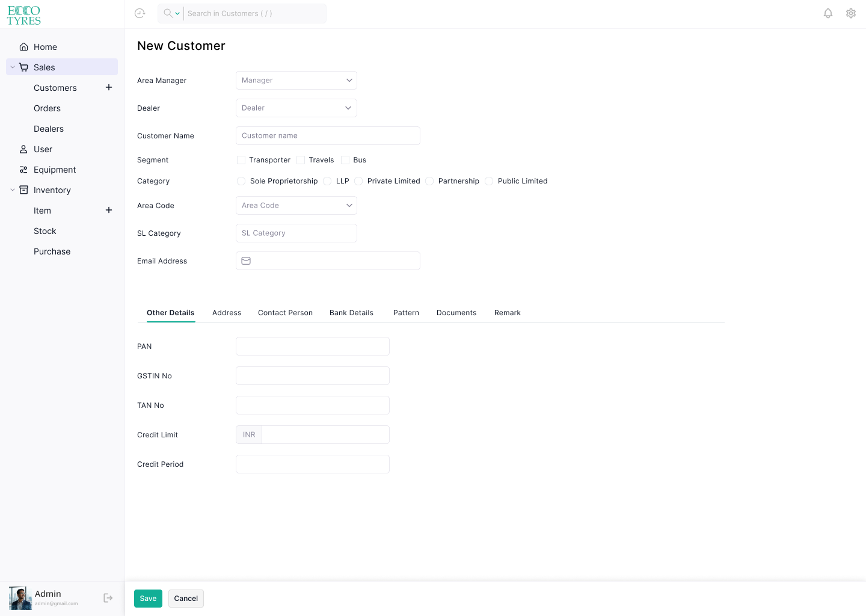This screenshot has width=866, height=616.
Task: Click the search magnifier icon
Action: (168, 13)
